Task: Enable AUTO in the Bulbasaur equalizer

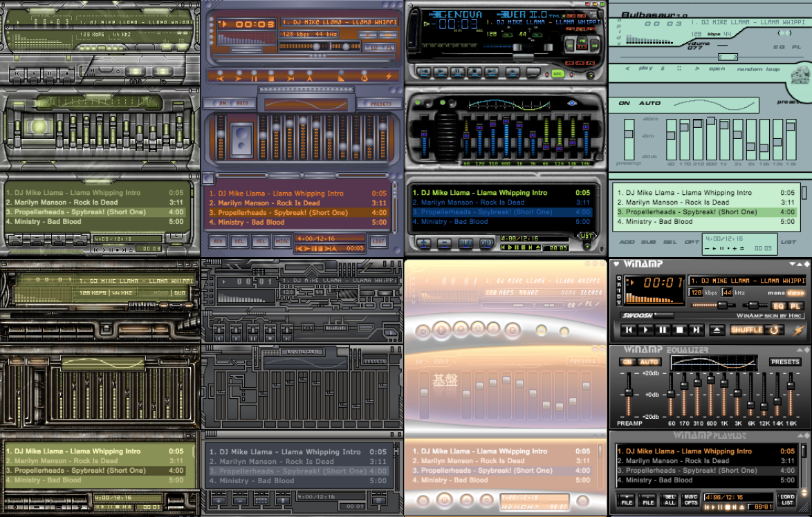Action: pyautogui.click(x=649, y=103)
